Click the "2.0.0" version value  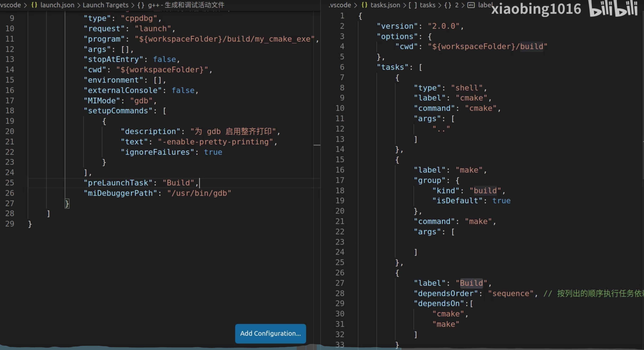tap(444, 26)
